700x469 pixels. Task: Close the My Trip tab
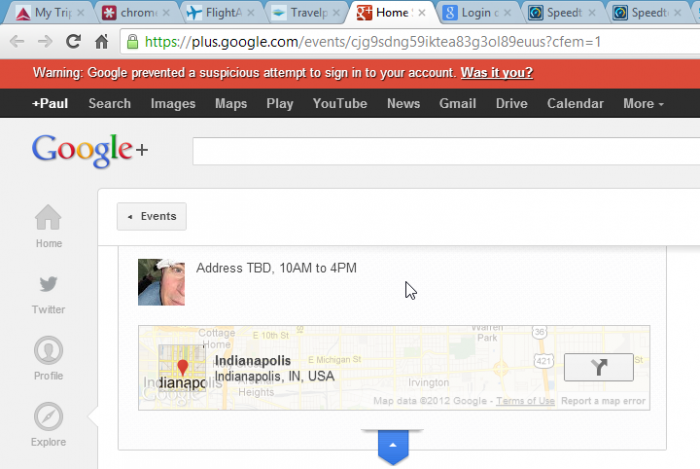pos(80,13)
